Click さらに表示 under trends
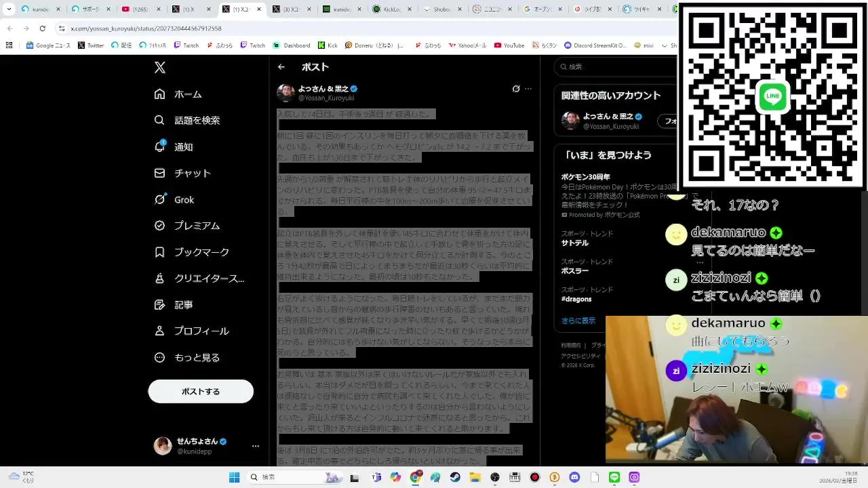 pos(578,321)
